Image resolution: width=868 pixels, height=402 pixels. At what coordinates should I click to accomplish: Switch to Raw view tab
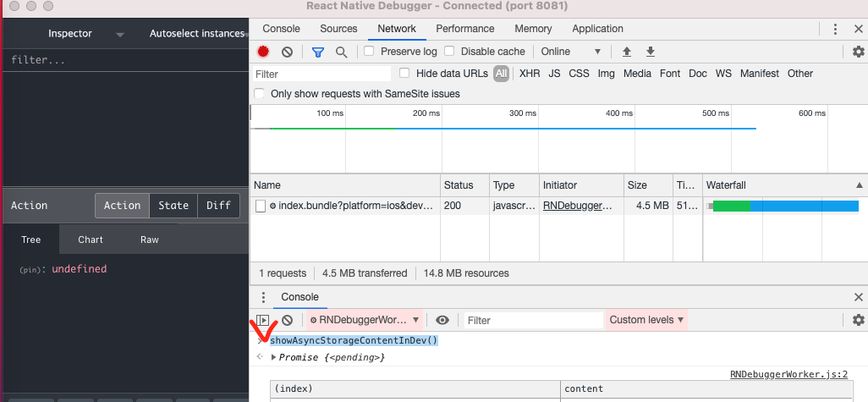[x=150, y=240]
